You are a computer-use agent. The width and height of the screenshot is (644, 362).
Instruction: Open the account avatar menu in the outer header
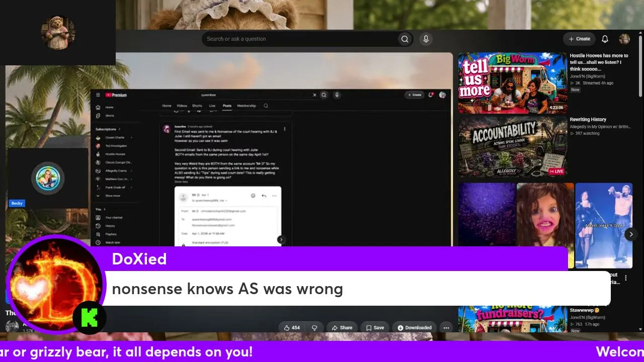624,39
